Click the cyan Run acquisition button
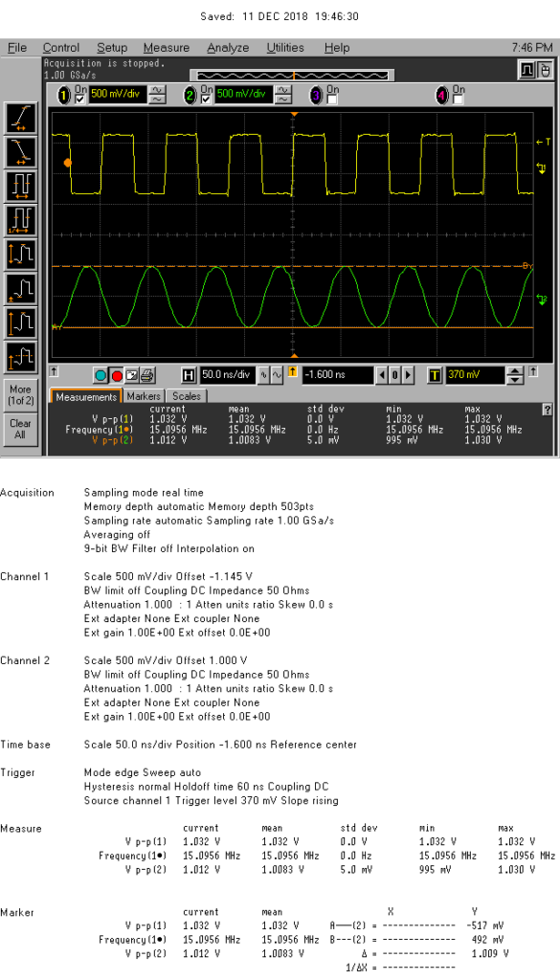 [101, 375]
